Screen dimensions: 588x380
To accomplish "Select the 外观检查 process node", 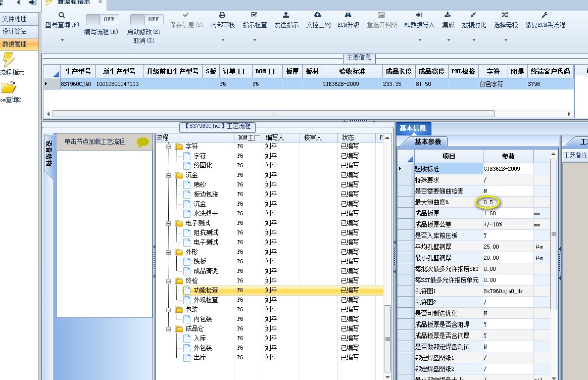I will [x=206, y=300].
